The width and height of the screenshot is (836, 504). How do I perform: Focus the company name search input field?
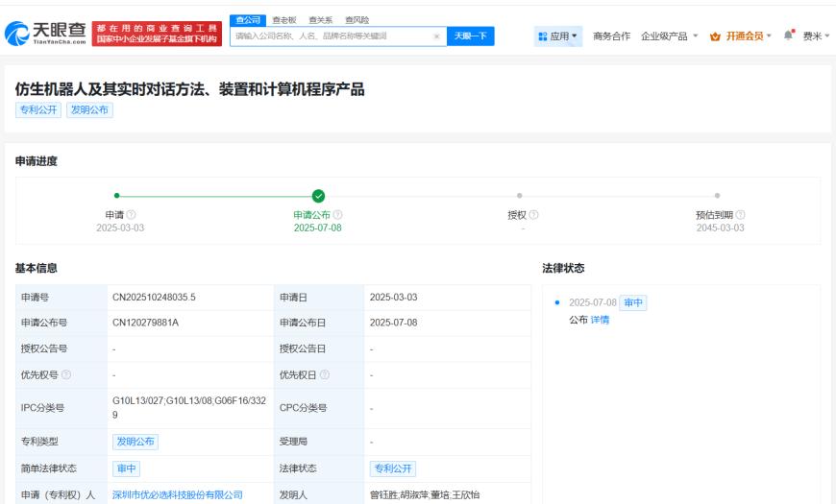(331, 36)
